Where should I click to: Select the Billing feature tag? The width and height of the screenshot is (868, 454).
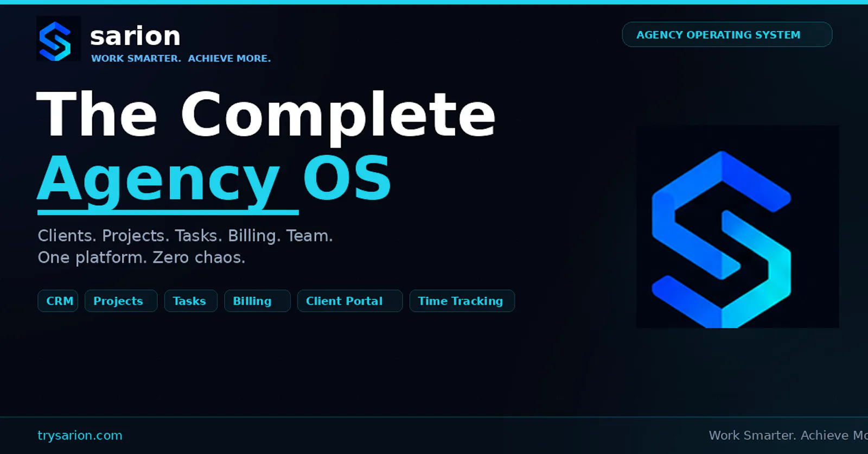[258, 301]
